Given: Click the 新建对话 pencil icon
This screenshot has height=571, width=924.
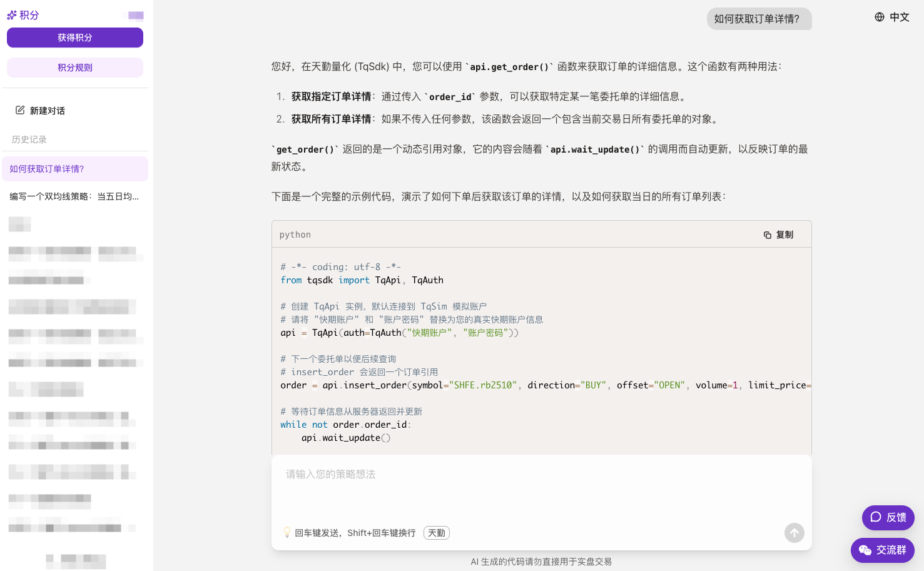Looking at the screenshot, I should pos(20,110).
